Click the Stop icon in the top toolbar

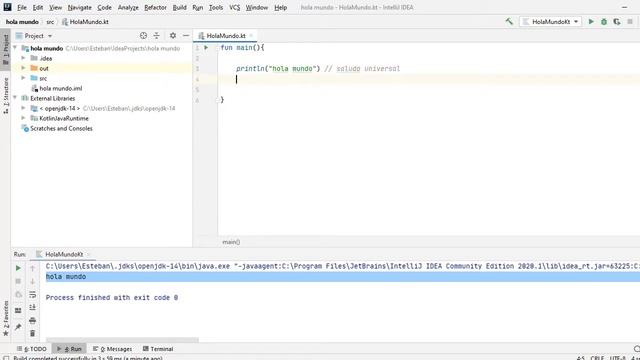[x=630, y=22]
